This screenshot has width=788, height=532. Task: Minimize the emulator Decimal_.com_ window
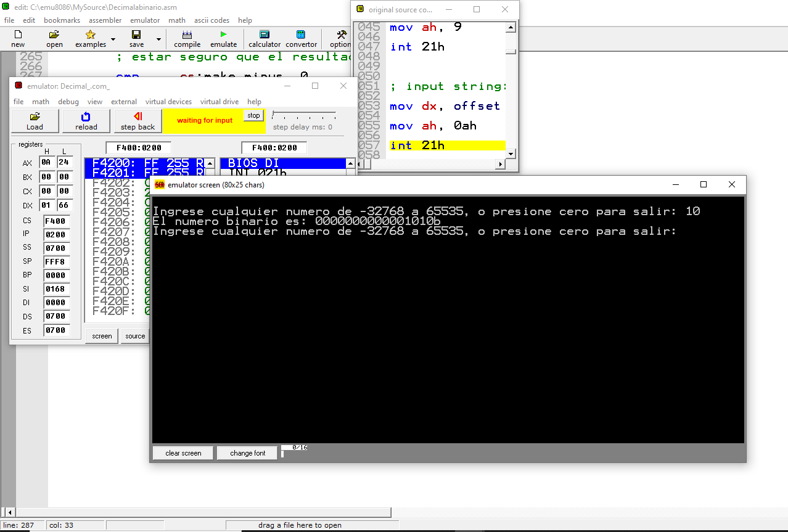[288, 86]
